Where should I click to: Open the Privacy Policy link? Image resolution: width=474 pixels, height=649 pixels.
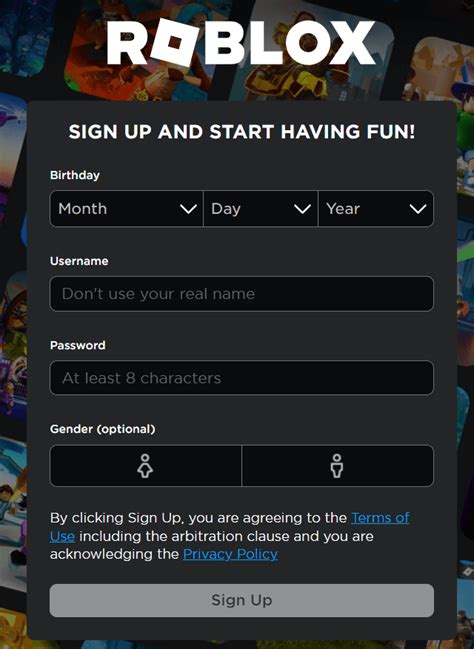click(x=230, y=554)
